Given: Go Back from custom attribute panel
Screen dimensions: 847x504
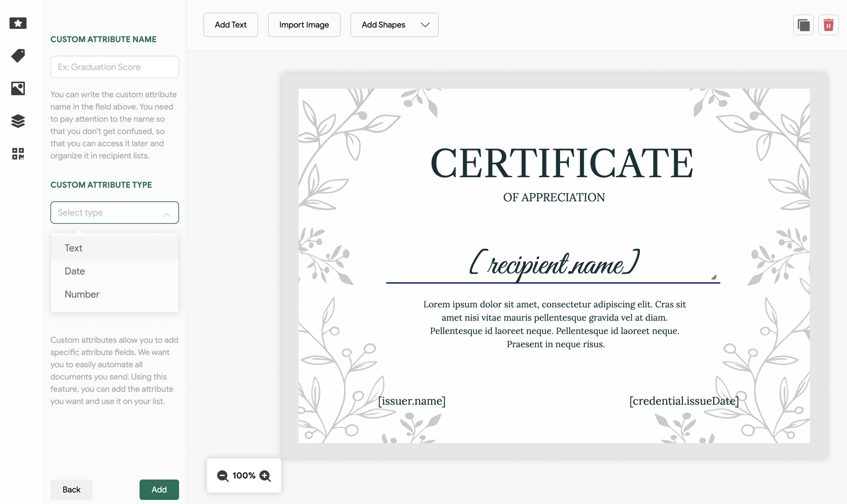Looking at the screenshot, I should coord(71,489).
